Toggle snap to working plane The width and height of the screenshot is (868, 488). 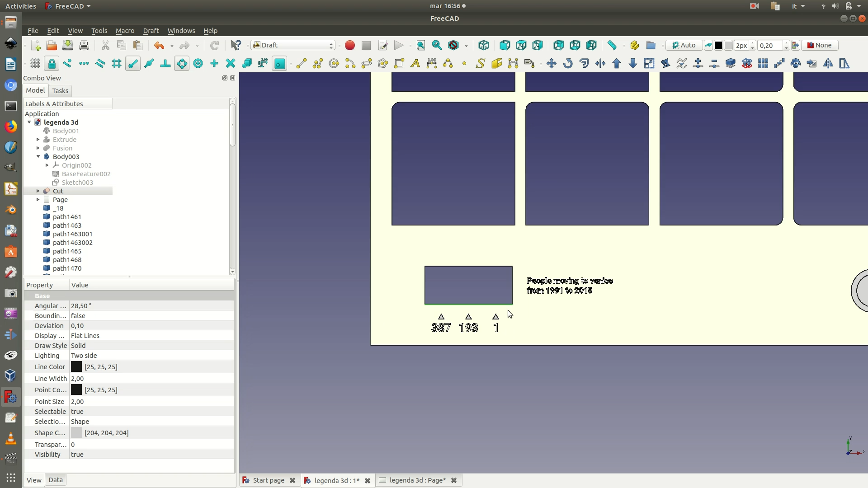tap(279, 63)
